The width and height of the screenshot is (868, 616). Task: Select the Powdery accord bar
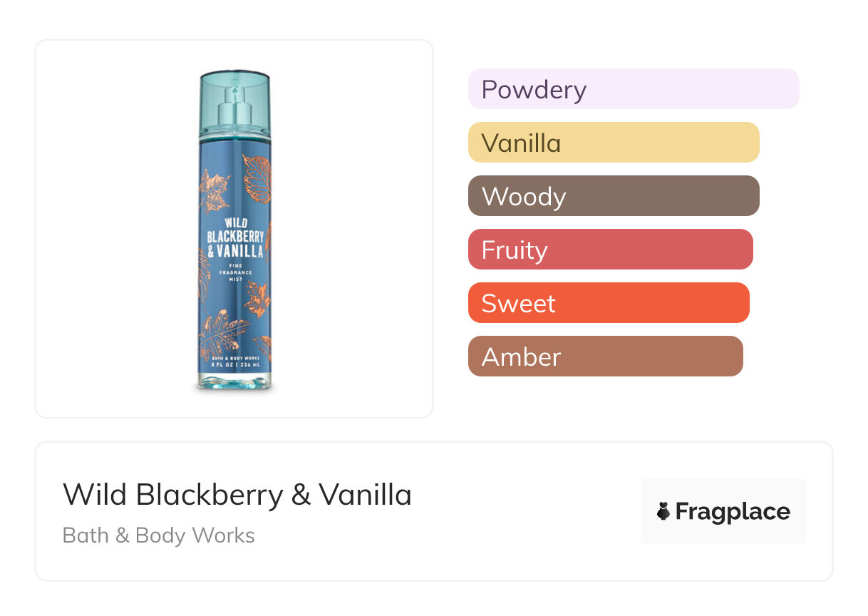(633, 89)
